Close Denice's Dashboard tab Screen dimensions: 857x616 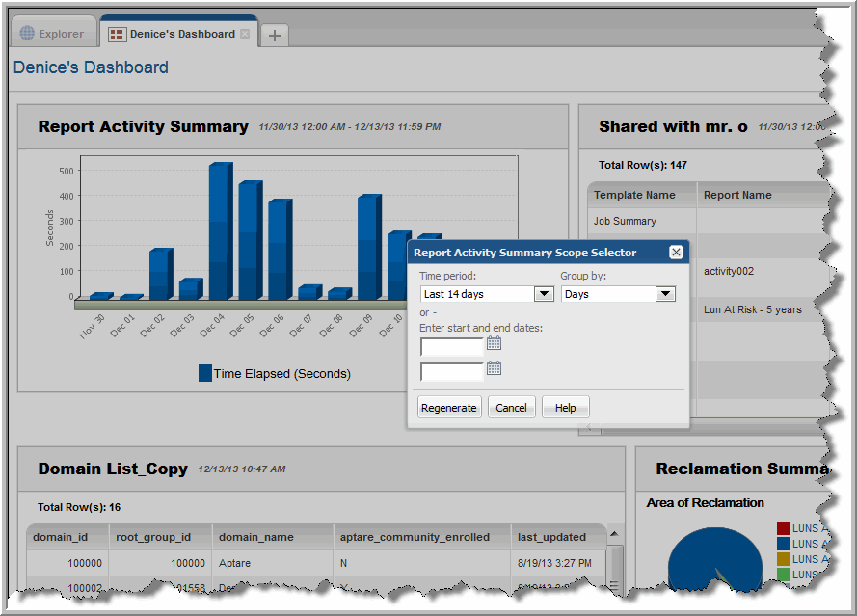245,34
